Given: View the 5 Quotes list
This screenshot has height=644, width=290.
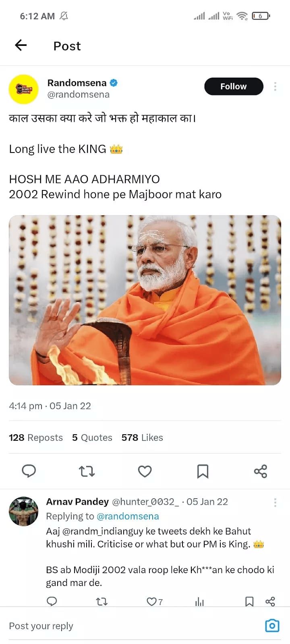Looking at the screenshot, I should (x=92, y=438).
